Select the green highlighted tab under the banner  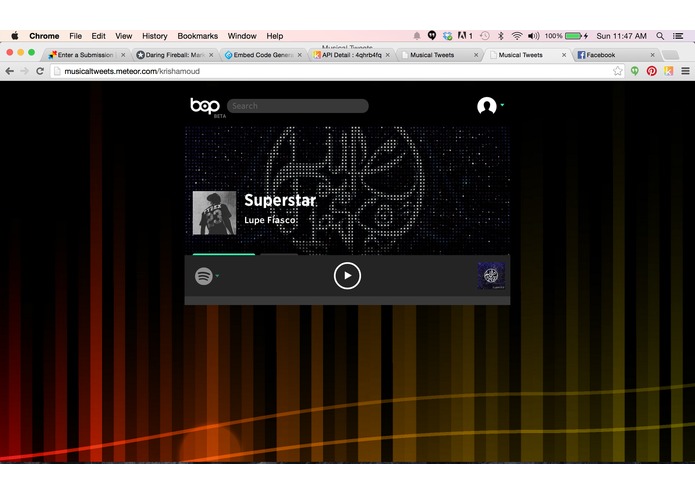click(x=224, y=254)
